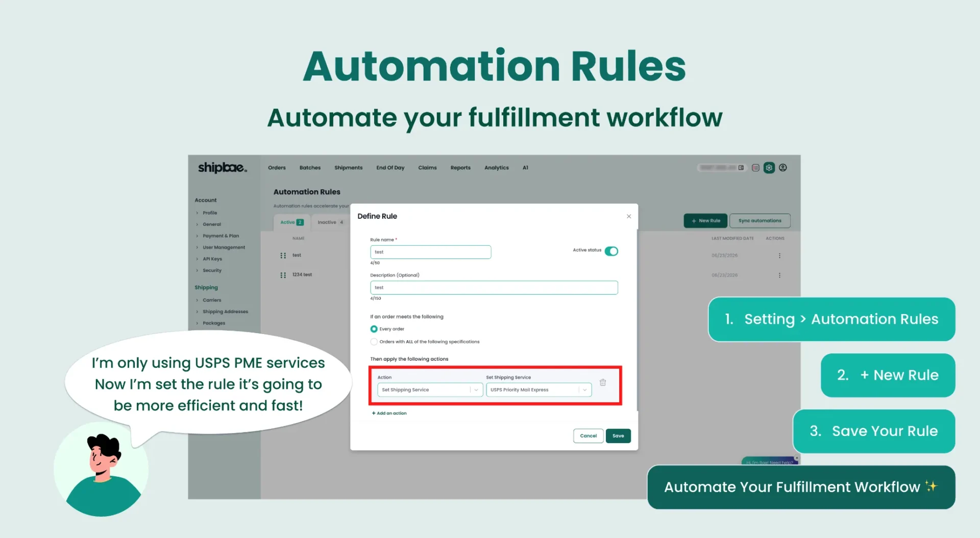
Task: Open the user profile icon in header
Action: pyautogui.click(x=782, y=168)
